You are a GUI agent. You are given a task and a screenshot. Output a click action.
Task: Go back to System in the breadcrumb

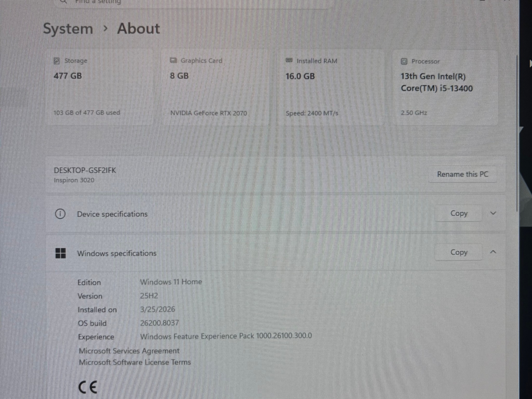(x=68, y=29)
